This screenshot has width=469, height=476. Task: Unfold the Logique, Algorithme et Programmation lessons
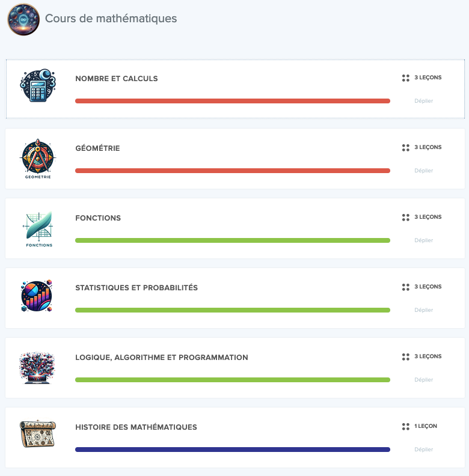pos(423,380)
